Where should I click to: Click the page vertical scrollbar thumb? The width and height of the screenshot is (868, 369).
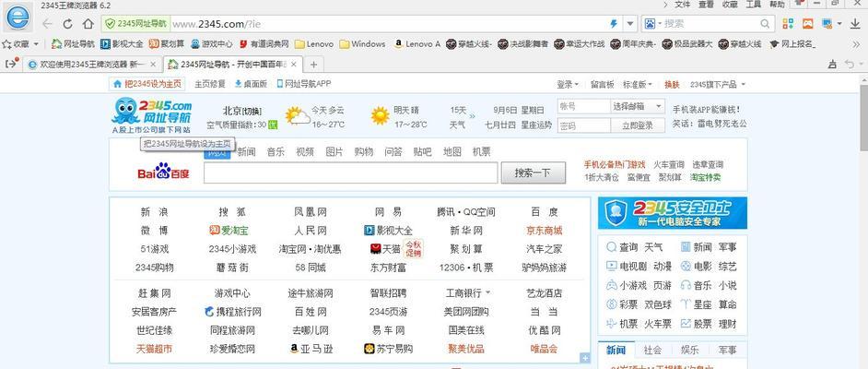click(x=863, y=117)
